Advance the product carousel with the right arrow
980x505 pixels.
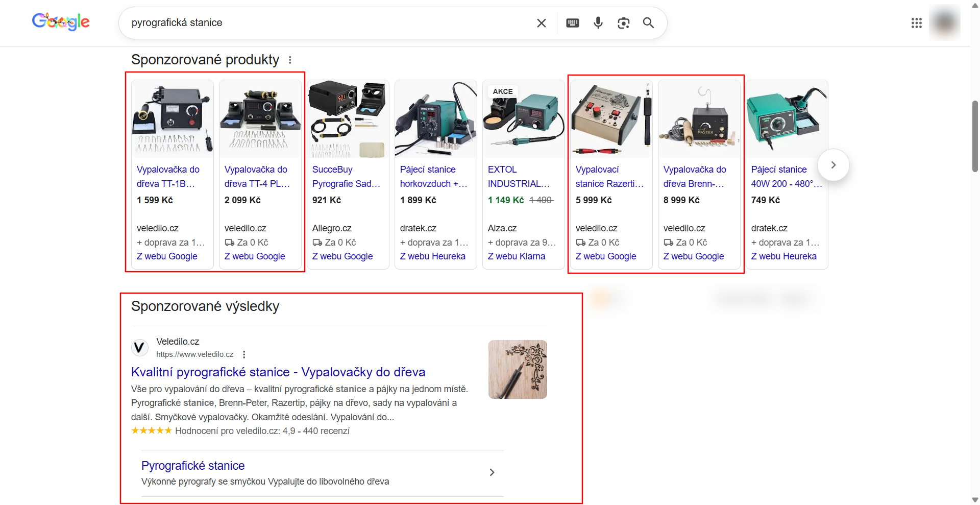click(x=833, y=164)
